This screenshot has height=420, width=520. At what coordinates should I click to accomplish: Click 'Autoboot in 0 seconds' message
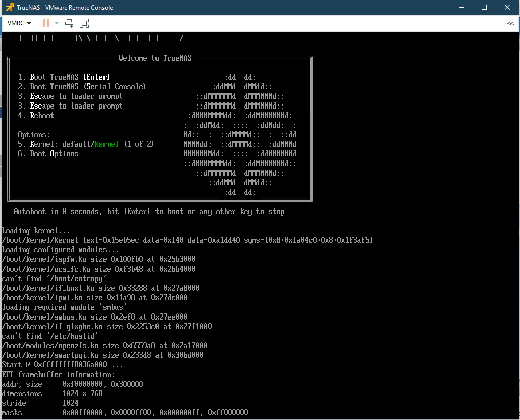[x=149, y=212]
